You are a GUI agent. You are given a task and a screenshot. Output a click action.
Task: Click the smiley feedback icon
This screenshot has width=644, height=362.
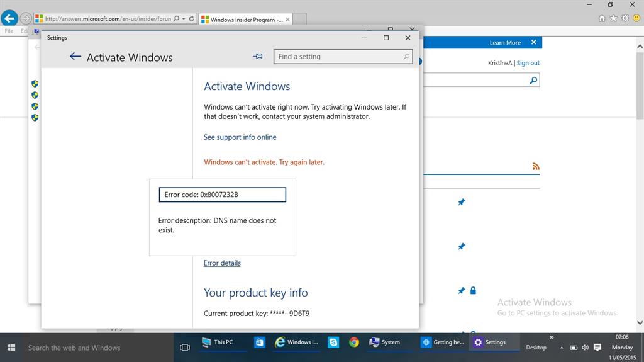(636, 18)
